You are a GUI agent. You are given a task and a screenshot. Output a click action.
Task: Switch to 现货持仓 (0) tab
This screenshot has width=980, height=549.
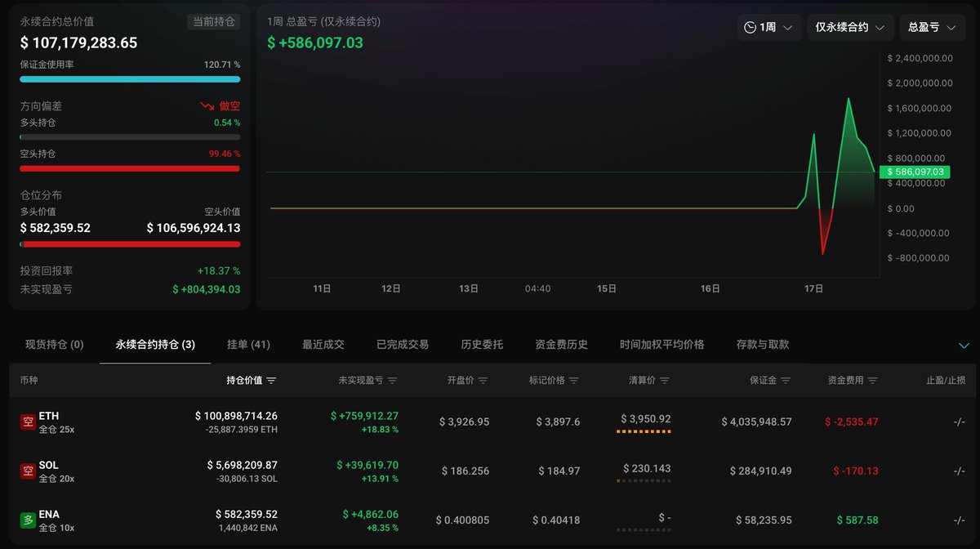[x=55, y=345]
